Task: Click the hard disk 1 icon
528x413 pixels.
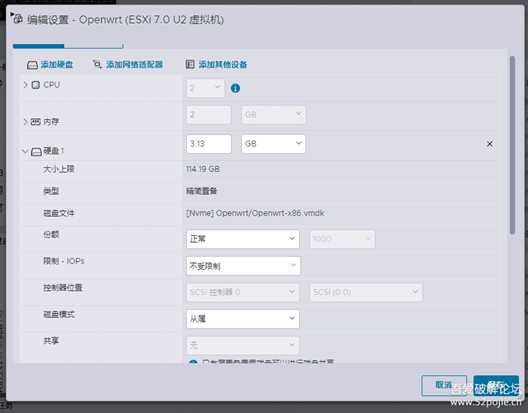Action: 36,152
